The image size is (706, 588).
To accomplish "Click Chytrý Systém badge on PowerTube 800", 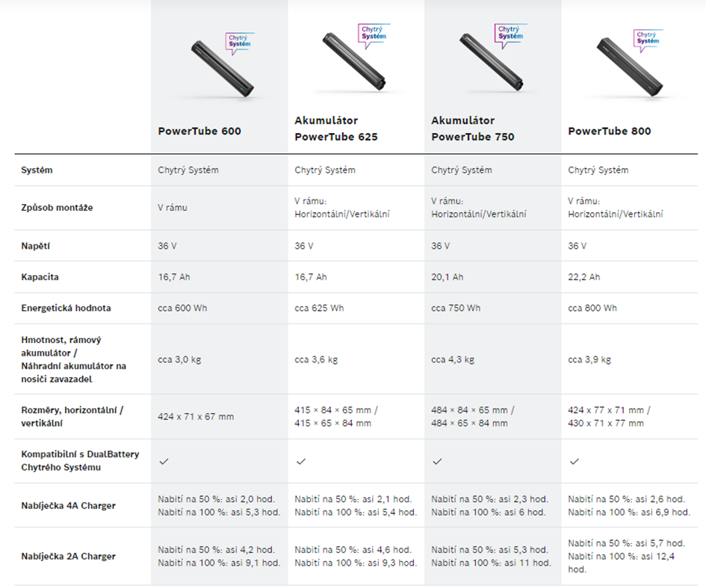I will click(648, 40).
